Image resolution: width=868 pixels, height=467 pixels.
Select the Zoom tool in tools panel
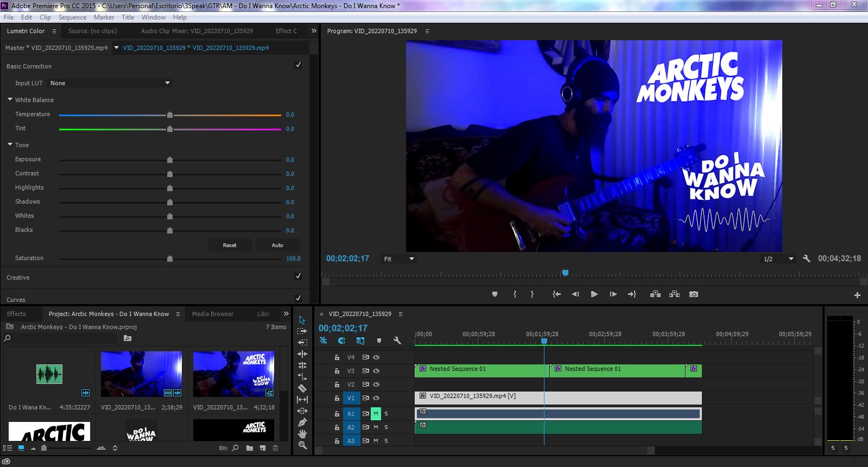click(302, 445)
